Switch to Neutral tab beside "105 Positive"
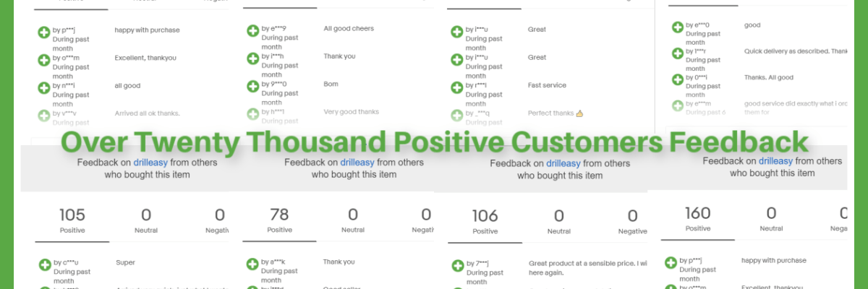The width and height of the screenshot is (868, 289). (x=146, y=220)
